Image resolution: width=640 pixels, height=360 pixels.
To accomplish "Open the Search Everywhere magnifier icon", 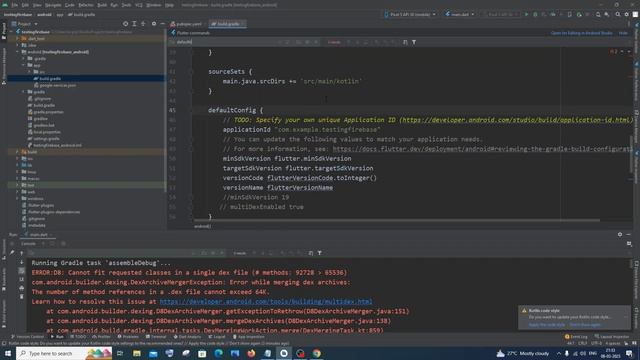I will pyautogui.click(x=618, y=14).
